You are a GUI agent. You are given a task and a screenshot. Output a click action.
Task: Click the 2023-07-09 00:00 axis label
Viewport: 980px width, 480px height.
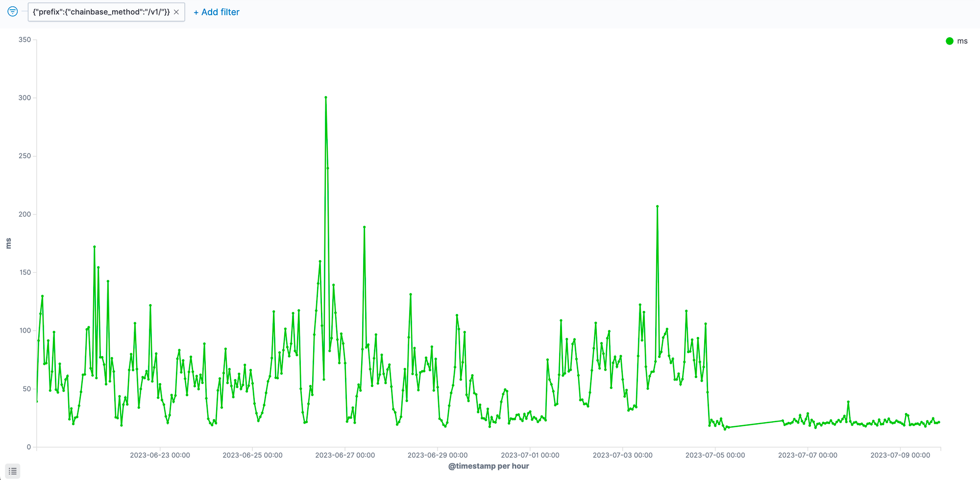pyautogui.click(x=900, y=455)
